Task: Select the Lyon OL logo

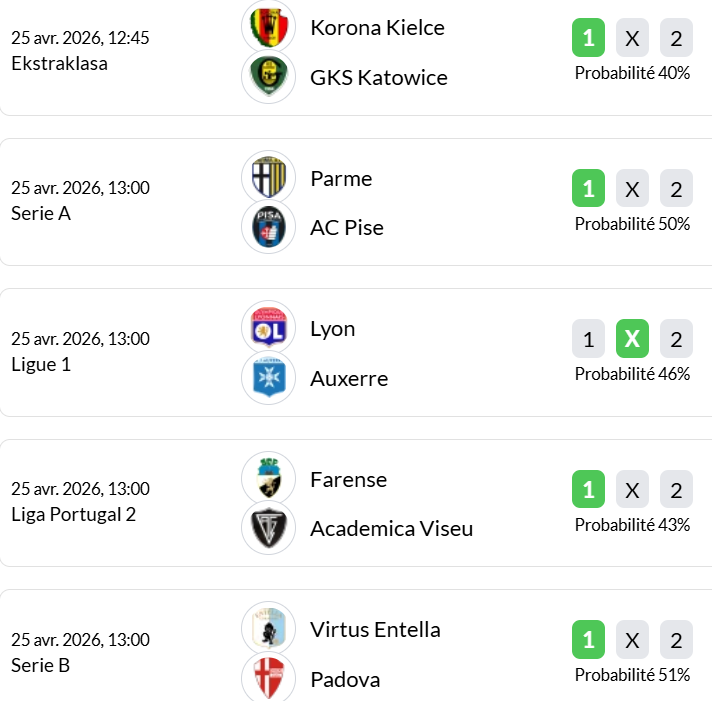Action: point(268,328)
